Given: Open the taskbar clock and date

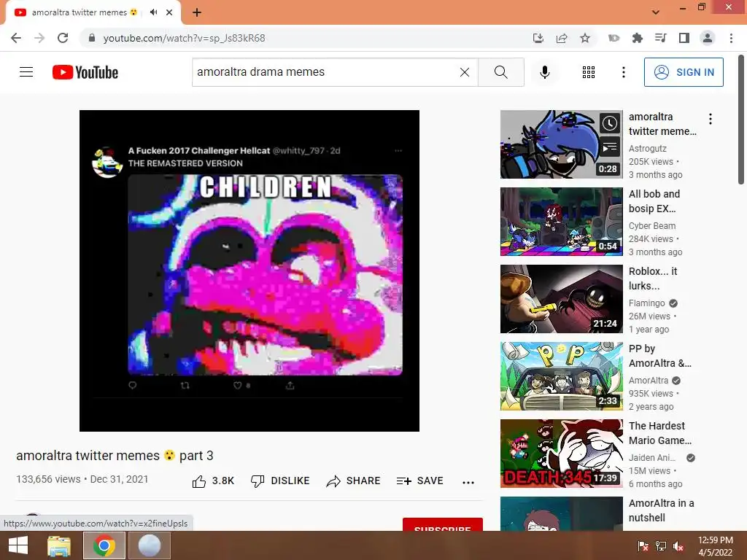Looking at the screenshot, I should tap(715, 545).
